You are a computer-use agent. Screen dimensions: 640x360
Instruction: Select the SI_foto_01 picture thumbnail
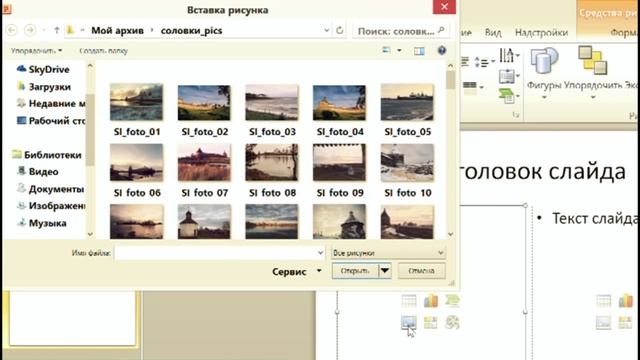(x=136, y=102)
